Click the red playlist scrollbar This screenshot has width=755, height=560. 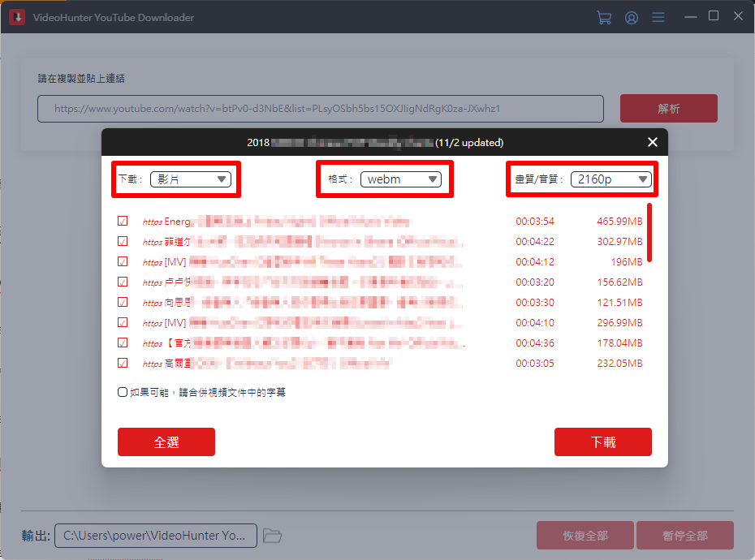[x=649, y=232]
